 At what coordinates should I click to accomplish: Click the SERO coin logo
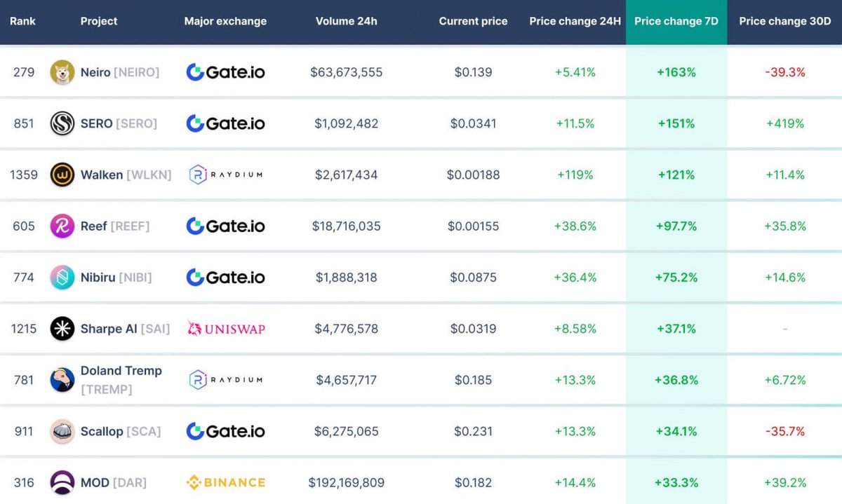62,123
